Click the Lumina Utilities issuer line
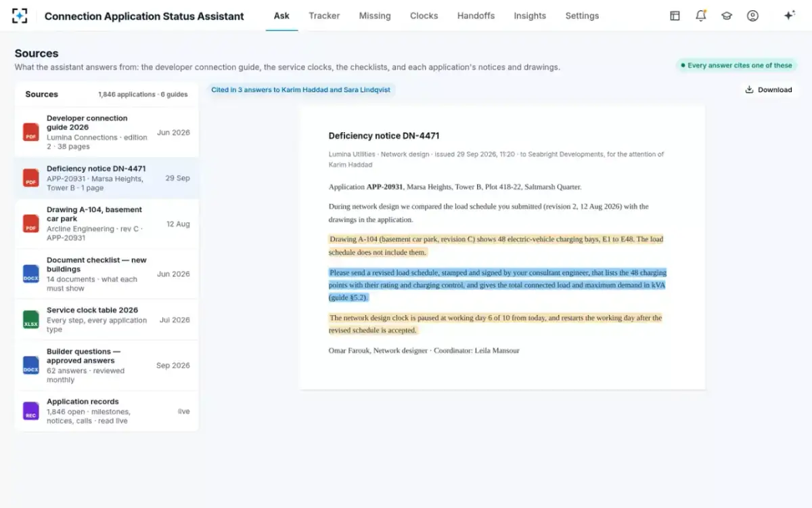 point(496,159)
